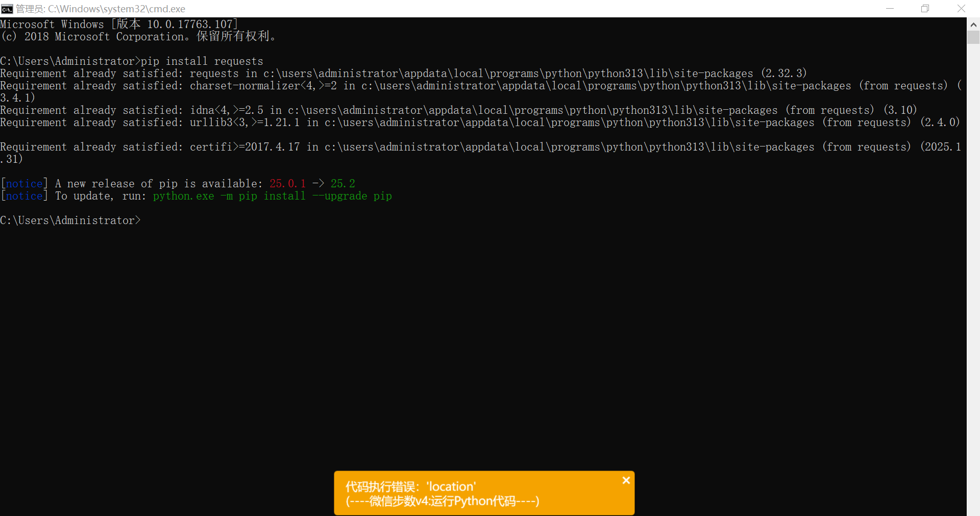Click the 'pip install requests' command text
The width and height of the screenshot is (980, 516).
(x=202, y=61)
